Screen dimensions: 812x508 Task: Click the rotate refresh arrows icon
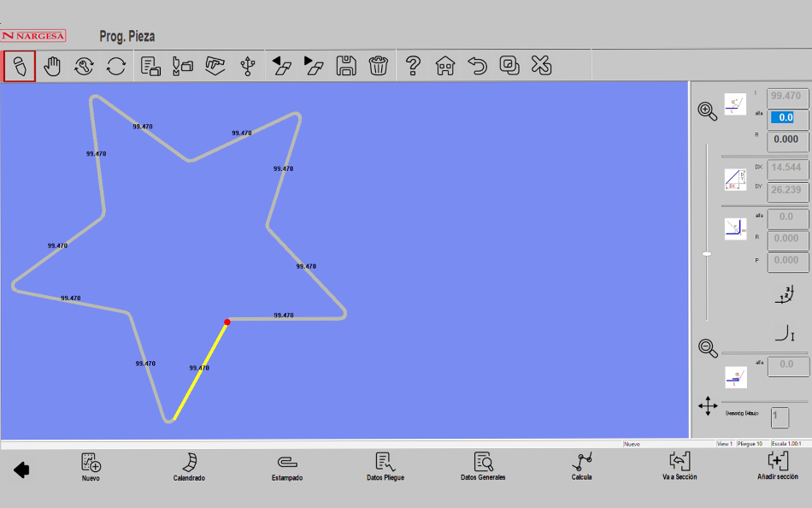(x=116, y=66)
